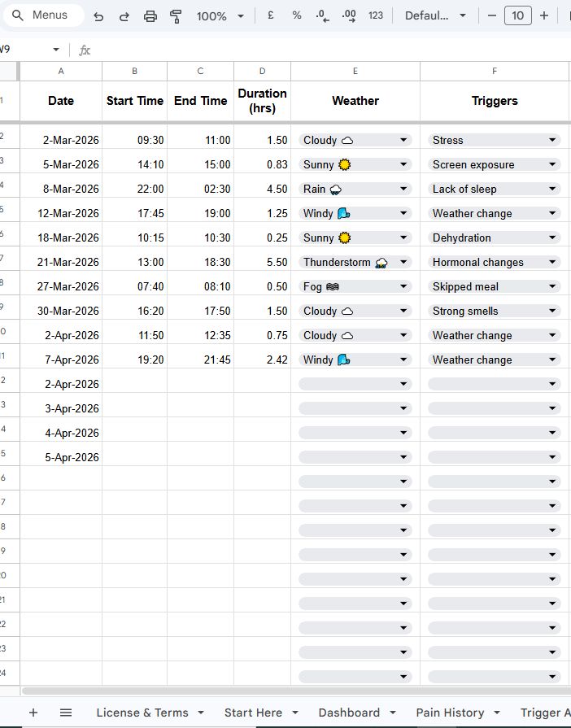The width and height of the screenshot is (571, 728).
Task: Apply percent format icon
Action: [296, 15]
